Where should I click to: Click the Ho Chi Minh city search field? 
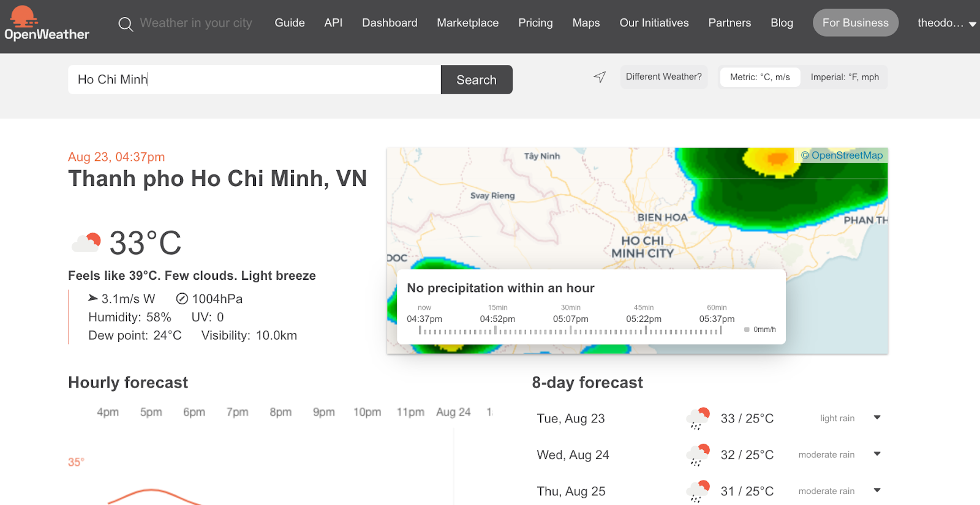(x=254, y=80)
